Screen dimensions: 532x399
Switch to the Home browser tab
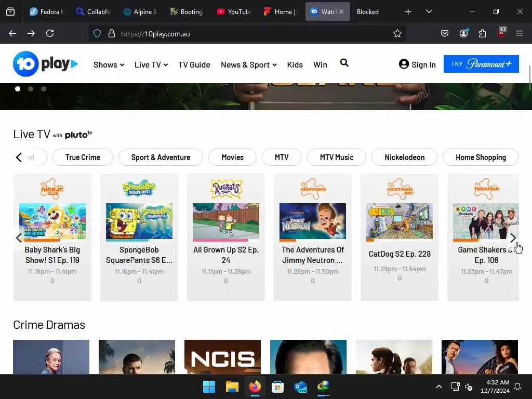280,12
